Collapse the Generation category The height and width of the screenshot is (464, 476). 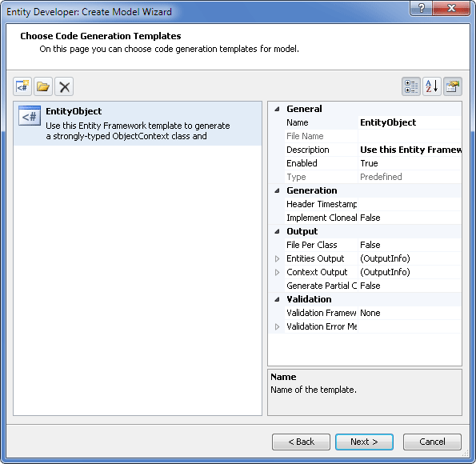tap(277, 190)
